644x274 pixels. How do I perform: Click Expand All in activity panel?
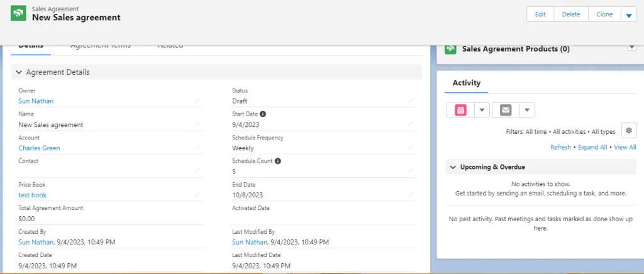coord(592,147)
